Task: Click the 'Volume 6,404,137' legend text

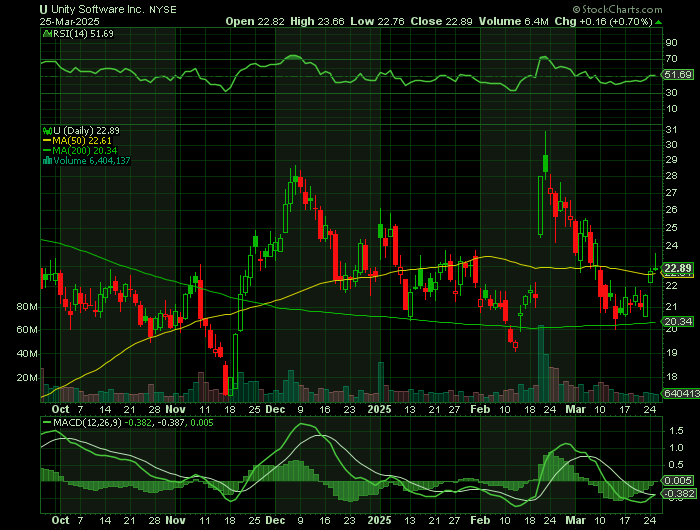Action: pos(92,161)
